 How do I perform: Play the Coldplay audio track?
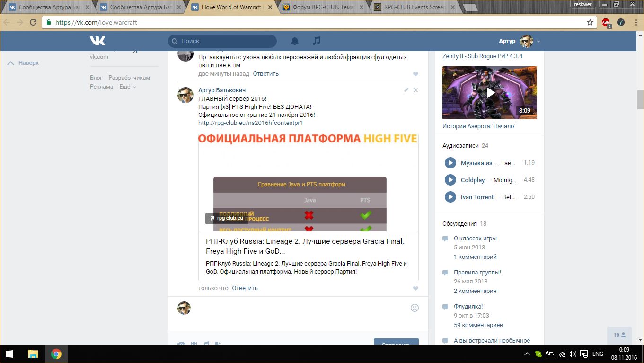tap(450, 180)
